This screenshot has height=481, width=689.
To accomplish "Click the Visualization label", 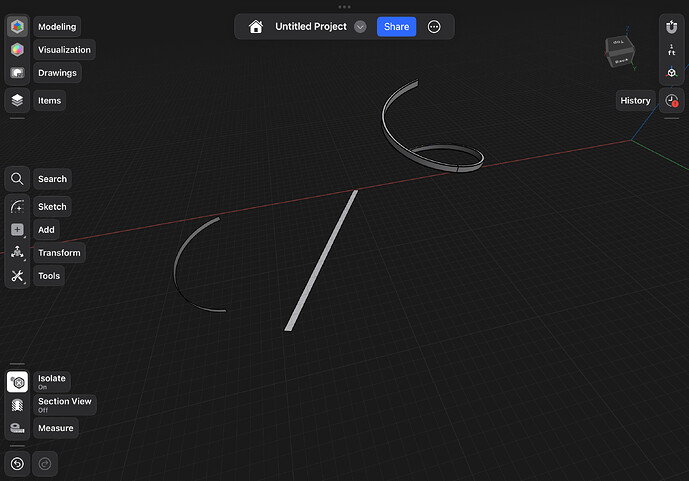I will pos(64,50).
